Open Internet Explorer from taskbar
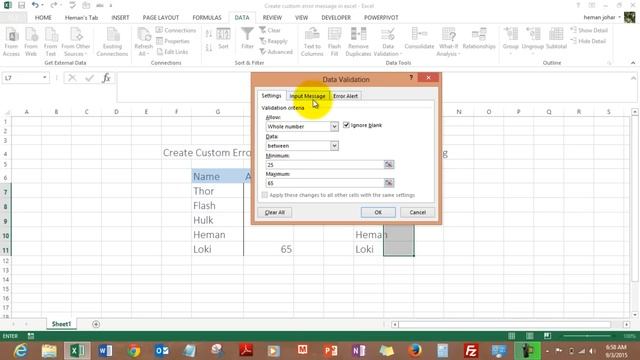This screenshot has width=640, height=360. coord(20,351)
